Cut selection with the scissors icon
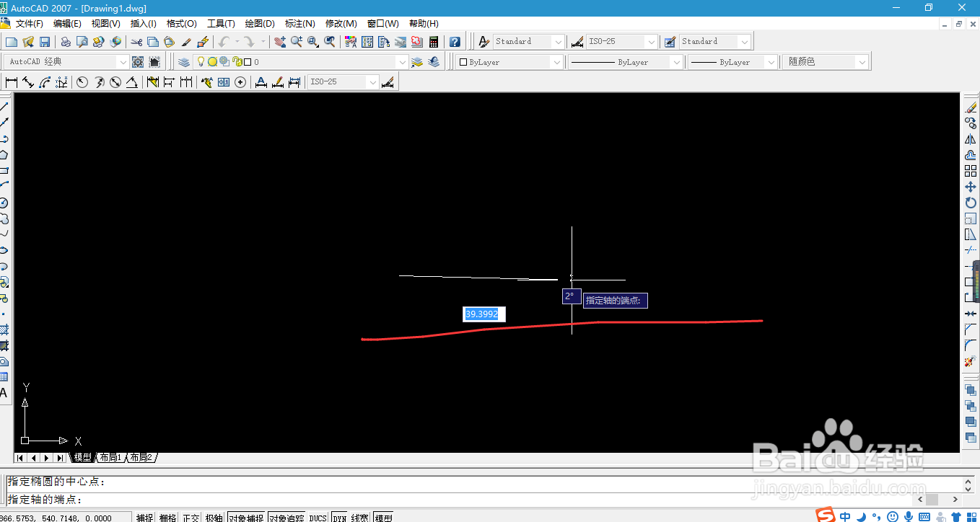 tap(136, 42)
